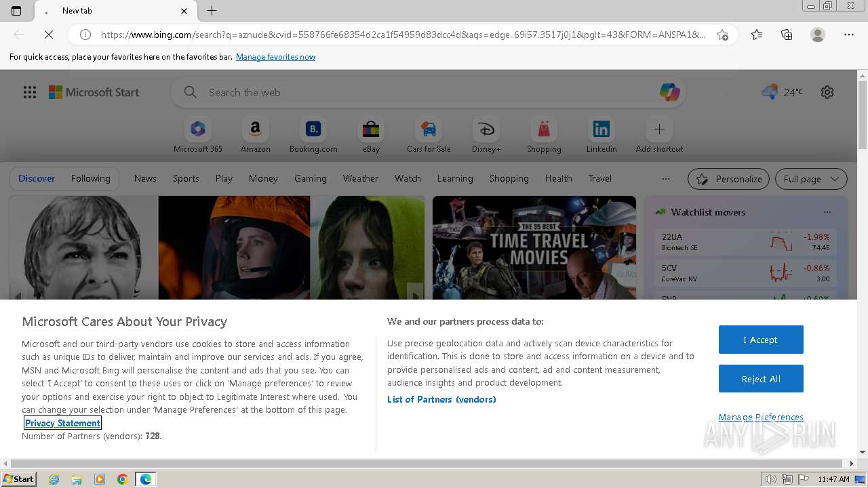Add a new shortcut tile
Image resolution: width=868 pixels, height=488 pixels.
(x=659, y=136)
